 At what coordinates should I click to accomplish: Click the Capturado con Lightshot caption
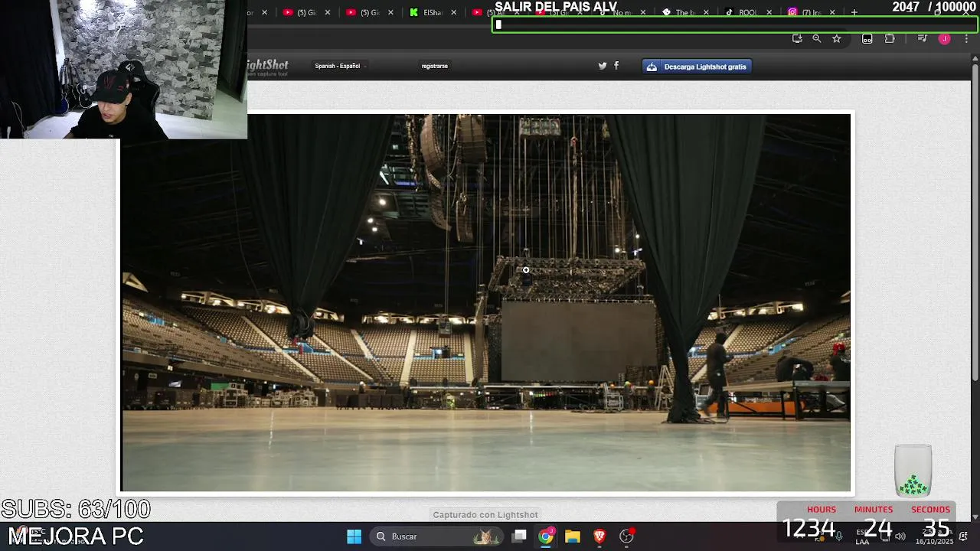[x=485, y=515]
